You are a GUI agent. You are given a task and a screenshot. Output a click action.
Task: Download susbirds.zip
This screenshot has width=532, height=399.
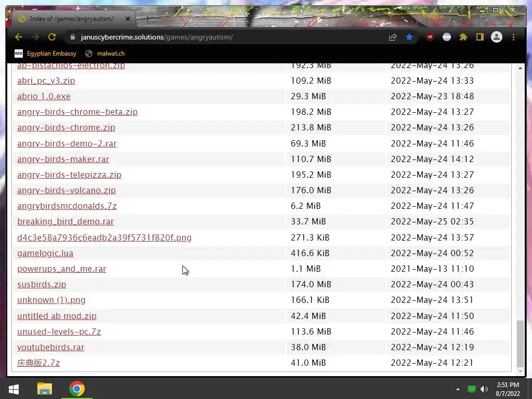(x=42, y=284)
